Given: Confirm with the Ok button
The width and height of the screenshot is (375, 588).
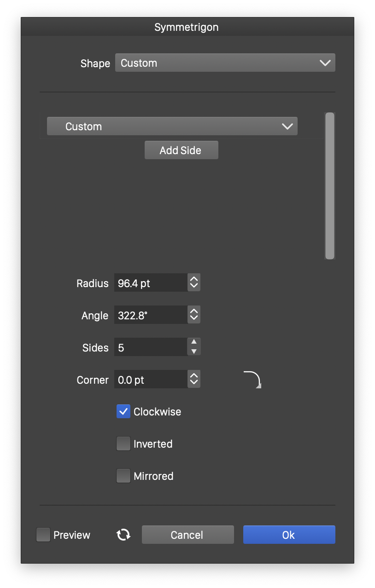Looking at the screenshot, I should click(x=289, y=535).
